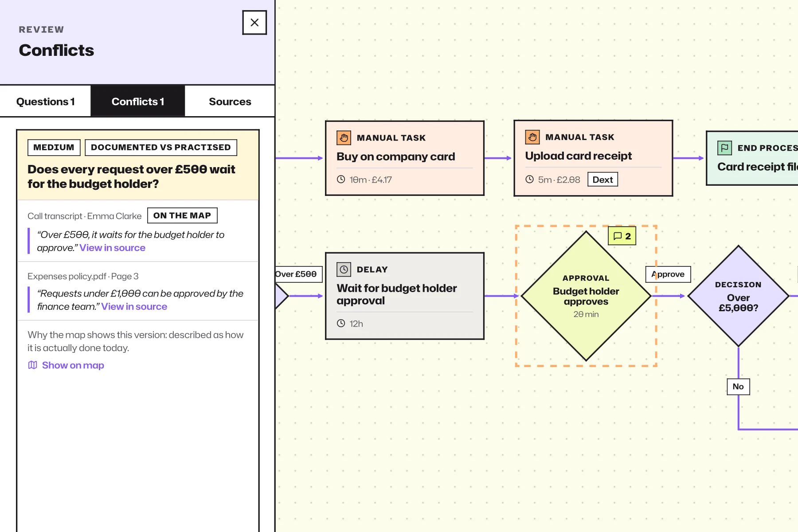Click Show on map link
This screenshot has width=798, height=532.
73,365
